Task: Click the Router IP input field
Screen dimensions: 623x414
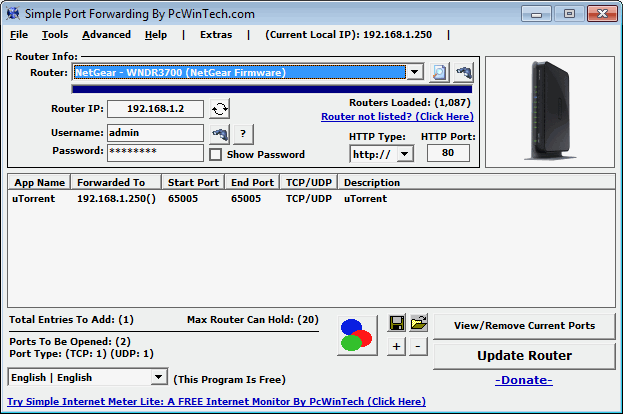Action: [x=155, y=109]
